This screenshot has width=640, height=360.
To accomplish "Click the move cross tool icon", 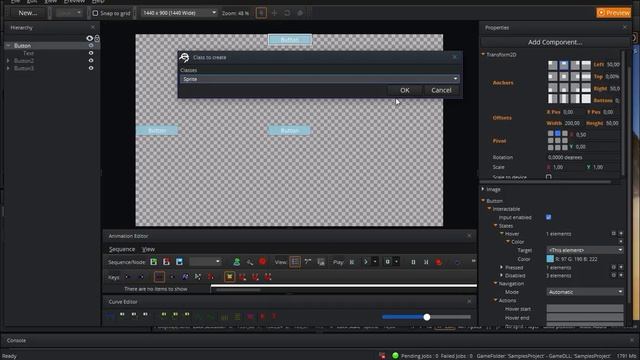I will tap(274, 13).
